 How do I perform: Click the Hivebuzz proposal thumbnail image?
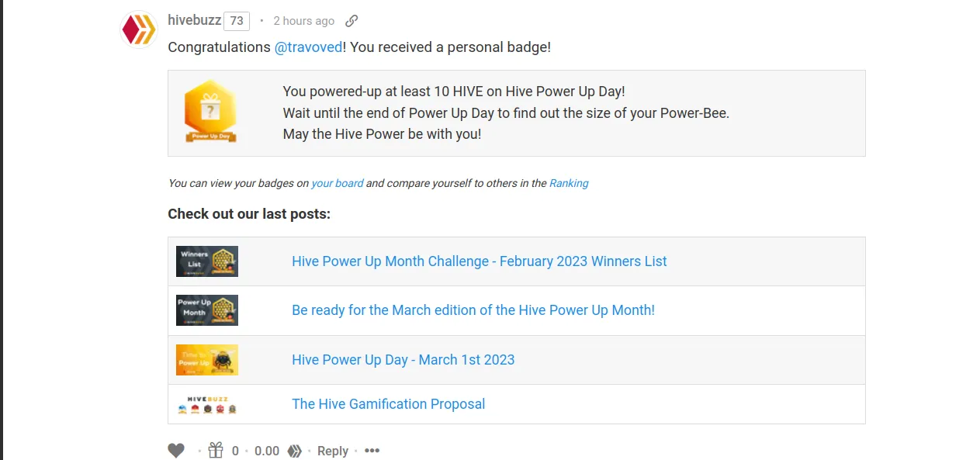pyautogui.click(x=207, y=404)
